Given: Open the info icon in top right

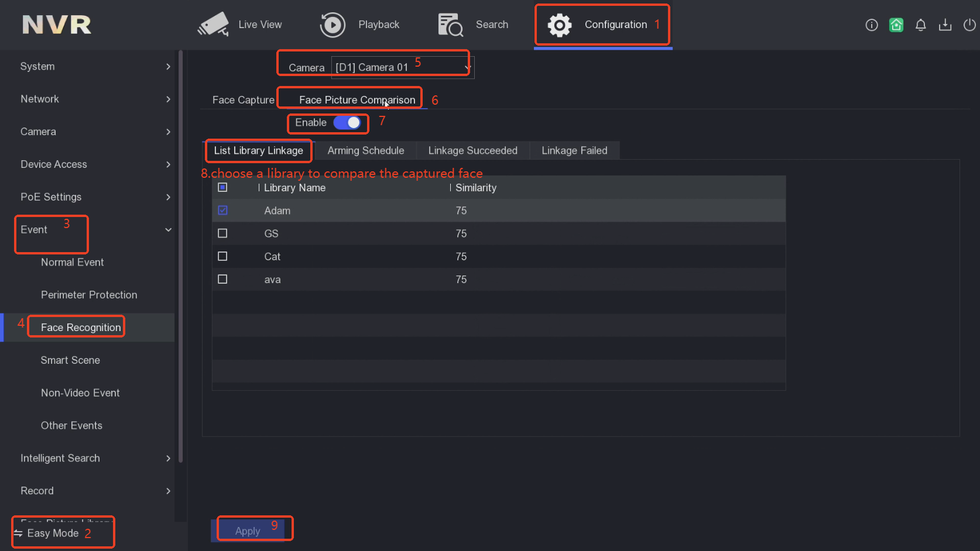Looking at the screenshot, I should (871, 25).
